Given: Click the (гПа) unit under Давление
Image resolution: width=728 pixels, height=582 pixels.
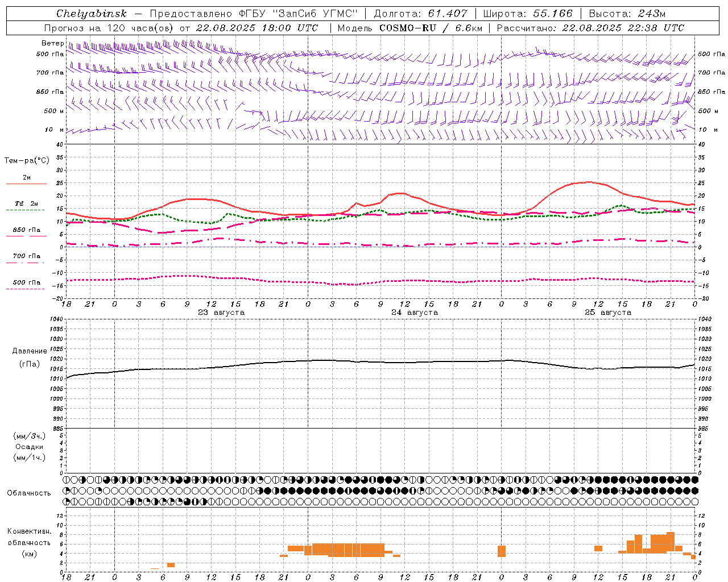Looking at the screenshot, I should [x=30, y=364].
